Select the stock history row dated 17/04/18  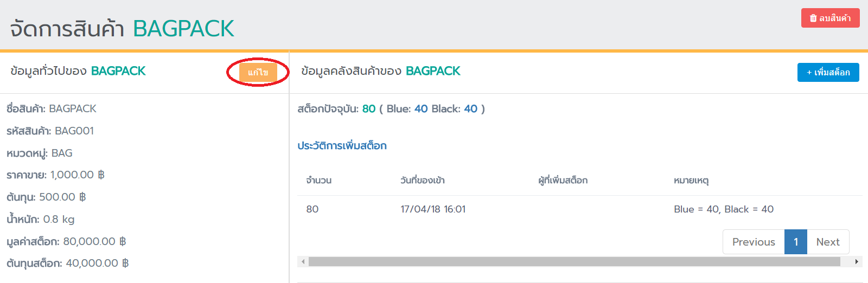(433, 209)
